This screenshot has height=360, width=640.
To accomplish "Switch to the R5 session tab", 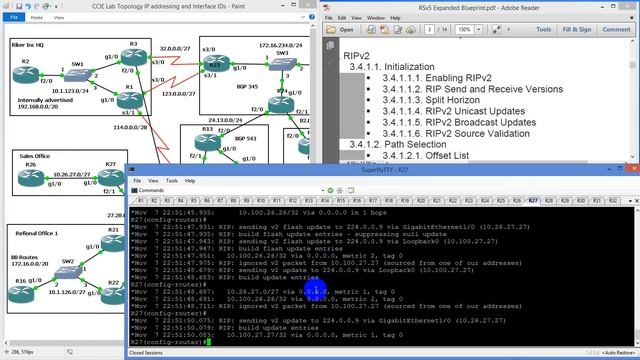I will (193, 201).
